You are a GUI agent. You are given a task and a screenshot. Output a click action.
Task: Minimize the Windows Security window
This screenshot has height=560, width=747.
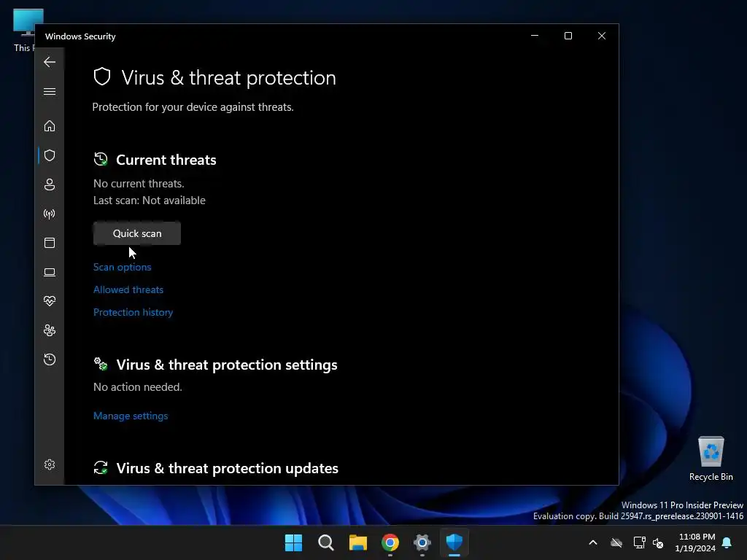pyautogui.click(x=535, y=36)
